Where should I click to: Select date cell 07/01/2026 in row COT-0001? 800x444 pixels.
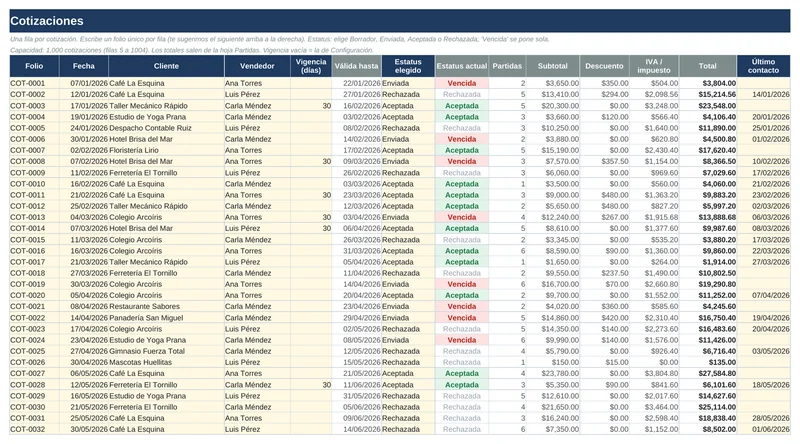click(x=84, y=83)
